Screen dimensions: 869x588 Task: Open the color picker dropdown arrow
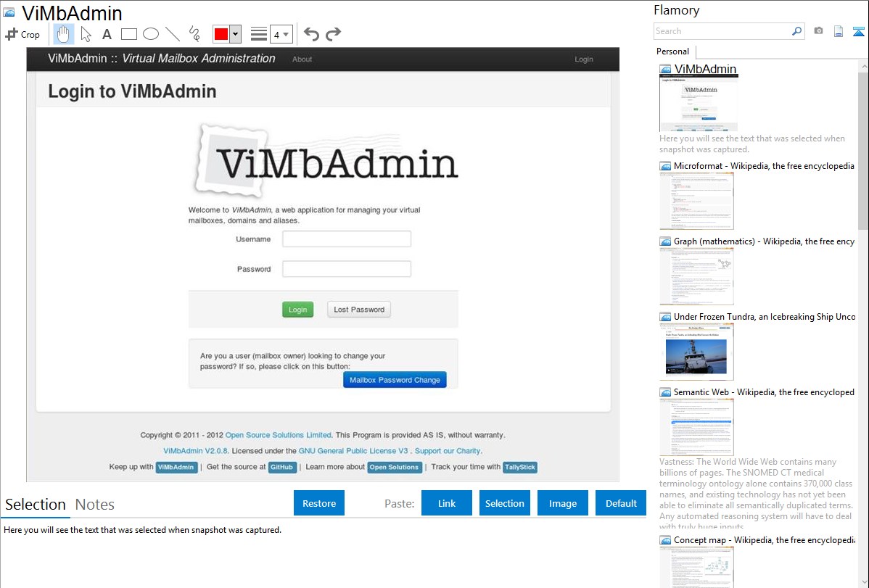235,34
